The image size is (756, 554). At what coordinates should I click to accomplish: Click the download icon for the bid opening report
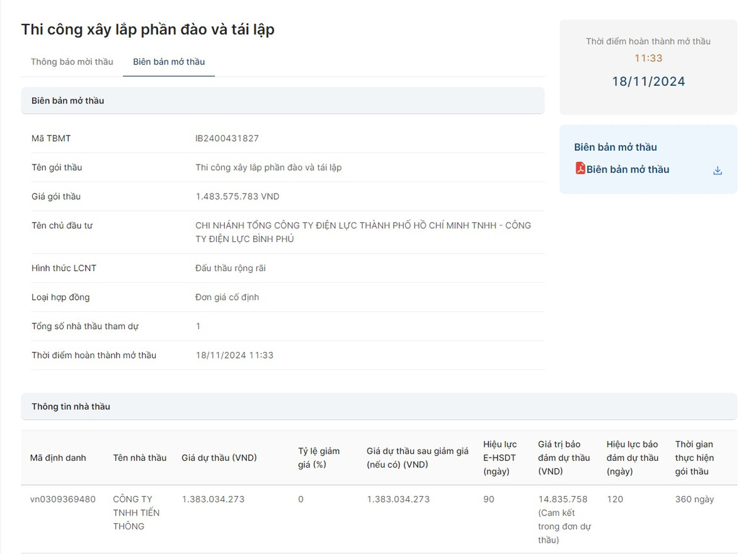717,170
